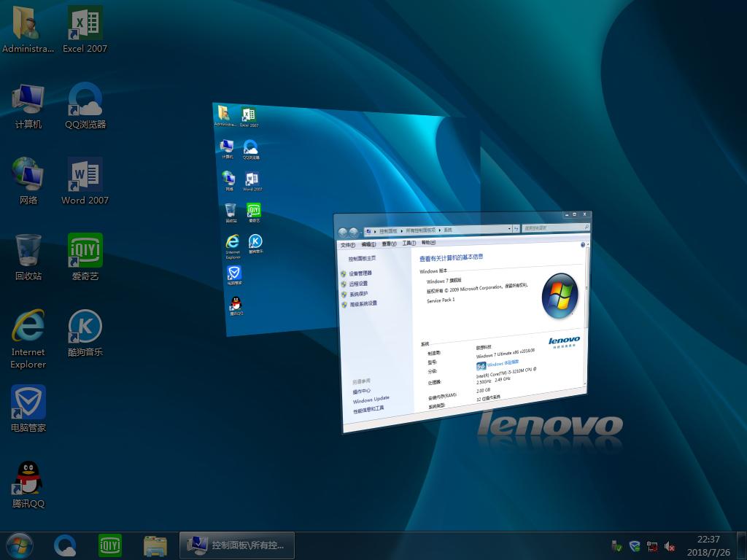Select the 计算机 desktop icon

point(28,99)
